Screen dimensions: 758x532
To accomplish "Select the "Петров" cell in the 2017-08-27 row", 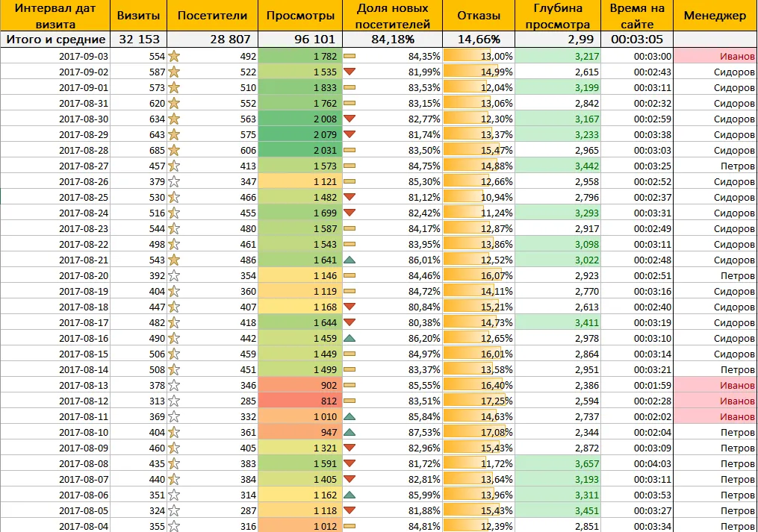I will (x=715, y=166).
